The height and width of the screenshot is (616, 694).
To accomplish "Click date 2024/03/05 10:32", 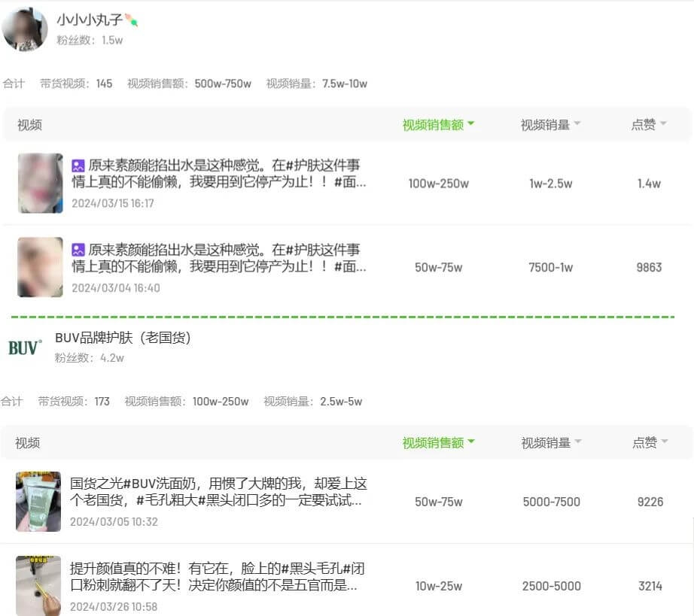I will coord(114,522).
